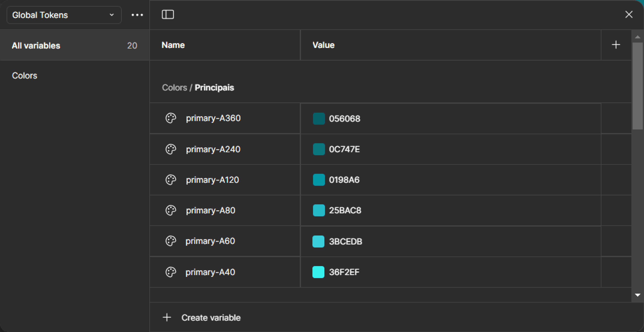Toggle the sidebar panel icon
Image resolution: width=644 pixels, height=332 pixels.
pos(168,15)
